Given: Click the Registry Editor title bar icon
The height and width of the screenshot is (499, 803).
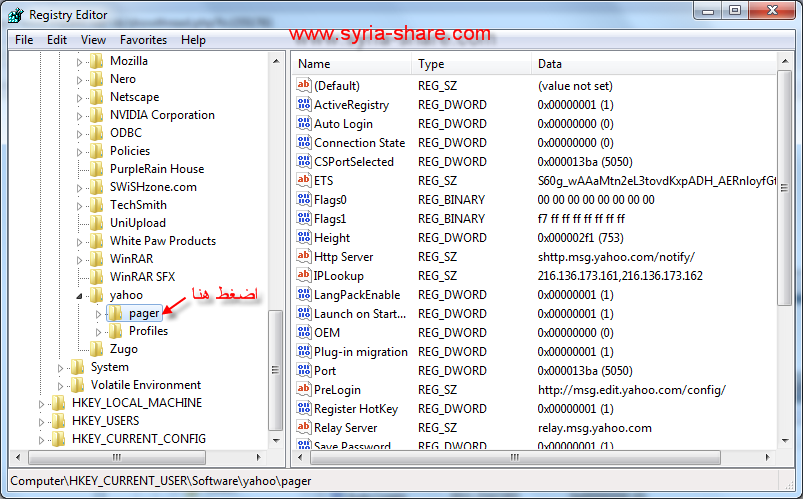Looking at the screenshot, I should (16, 15).
